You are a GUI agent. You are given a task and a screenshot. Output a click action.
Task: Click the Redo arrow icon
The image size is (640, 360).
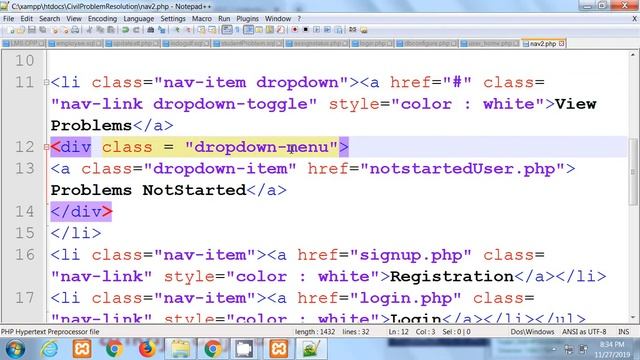pos(136,30)
